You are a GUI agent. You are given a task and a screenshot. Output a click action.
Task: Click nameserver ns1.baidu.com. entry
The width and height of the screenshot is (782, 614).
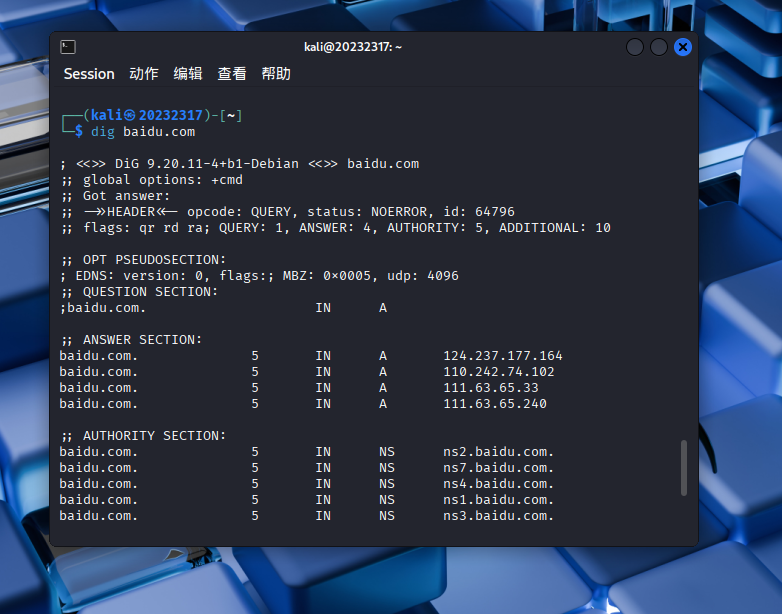click(x=499, y=500)
